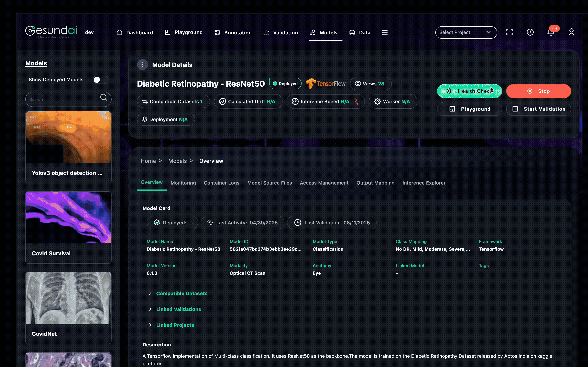Image resolution: width=588 pixels, height=367 pixels.
Task: Click the Class Mapping value No DR, Mild...
Action: pyautogui.click(x=433, y=249)
